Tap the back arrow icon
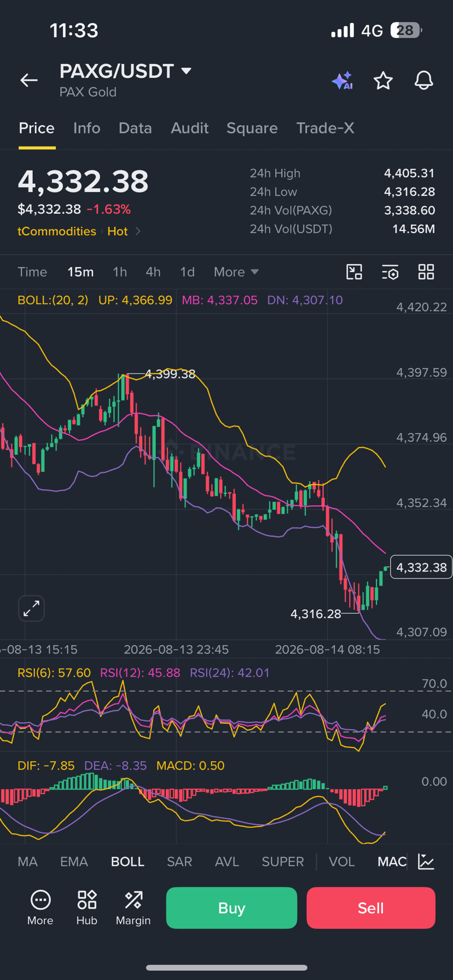Image resolution: width=453 pixels, height=980 pixels. pos(29,80)
